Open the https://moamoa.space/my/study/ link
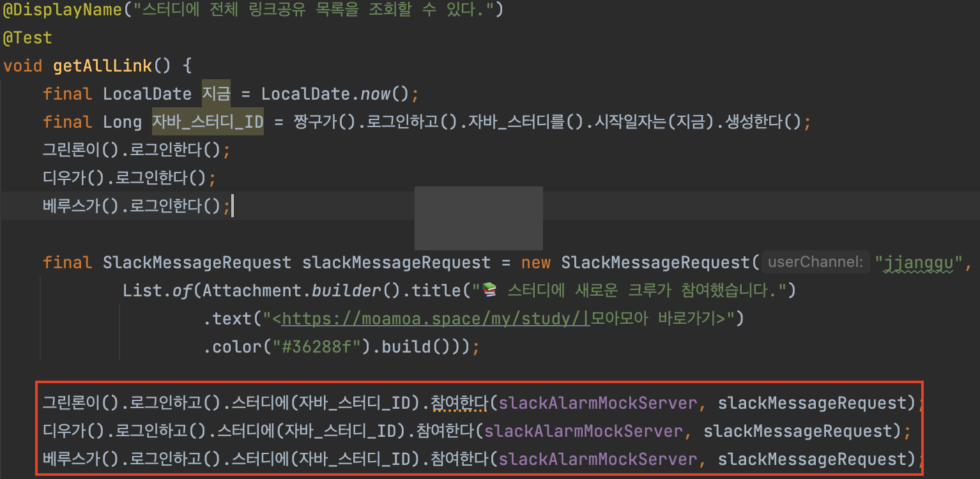This screenshot has height=479, width=980. (x=434, y=318)
